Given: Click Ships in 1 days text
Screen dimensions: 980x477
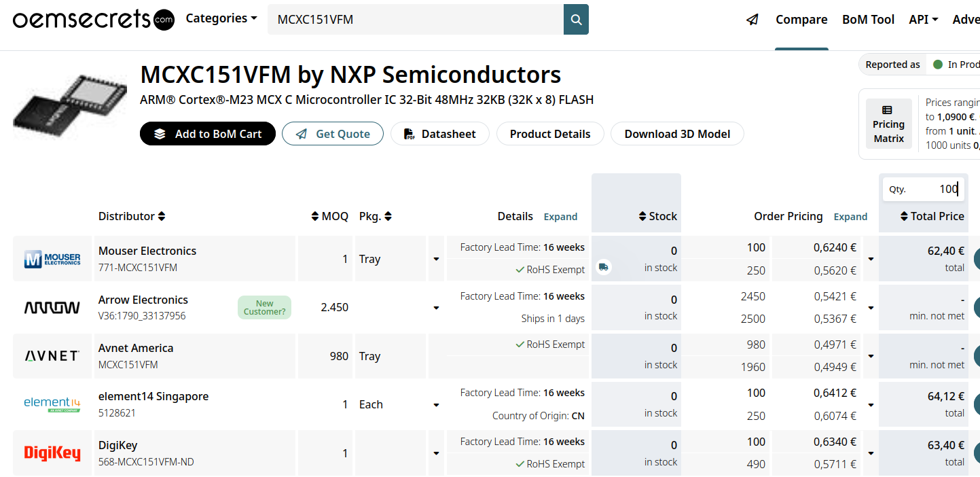Looking at the screenshot, I should tap(553, 319).
